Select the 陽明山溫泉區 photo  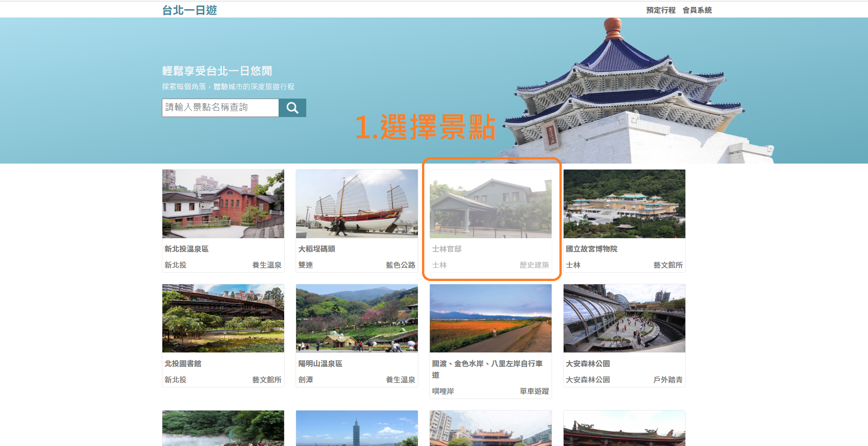point(357,318)
